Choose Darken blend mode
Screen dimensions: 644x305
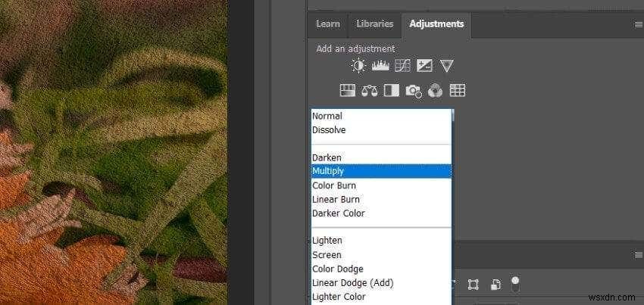pos(381,157)
